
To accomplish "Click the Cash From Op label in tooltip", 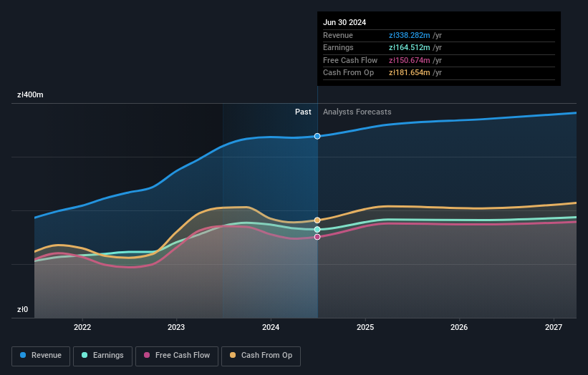I will tap(348, 73).
